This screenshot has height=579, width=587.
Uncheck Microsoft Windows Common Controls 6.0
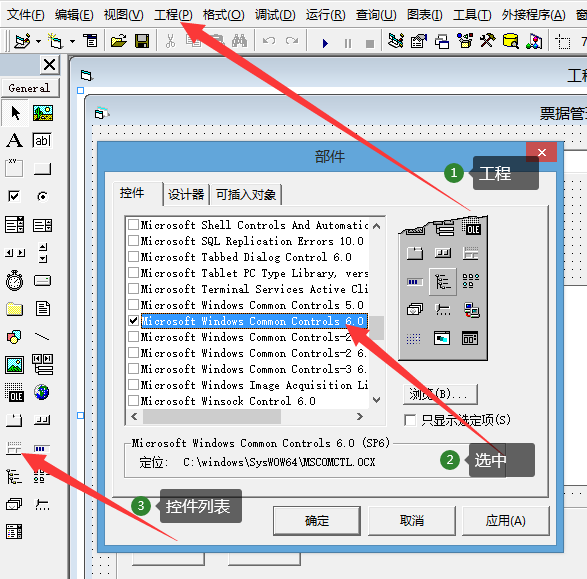pos(133,321)
